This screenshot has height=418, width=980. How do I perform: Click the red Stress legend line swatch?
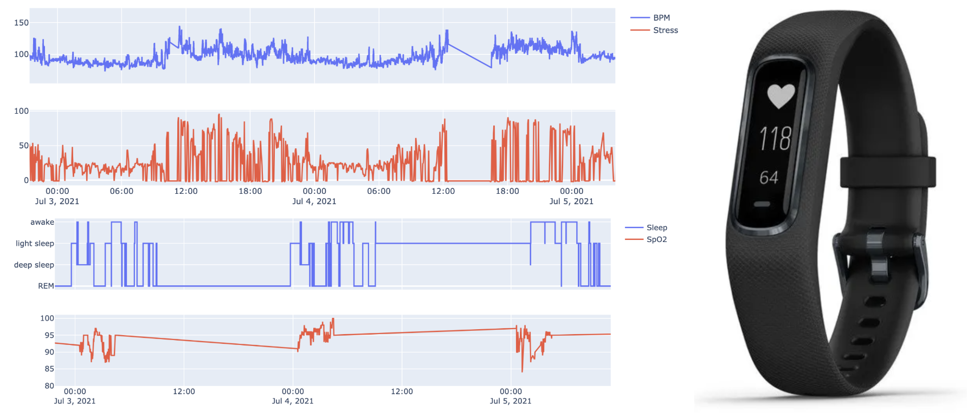click(x=640, y=30)
